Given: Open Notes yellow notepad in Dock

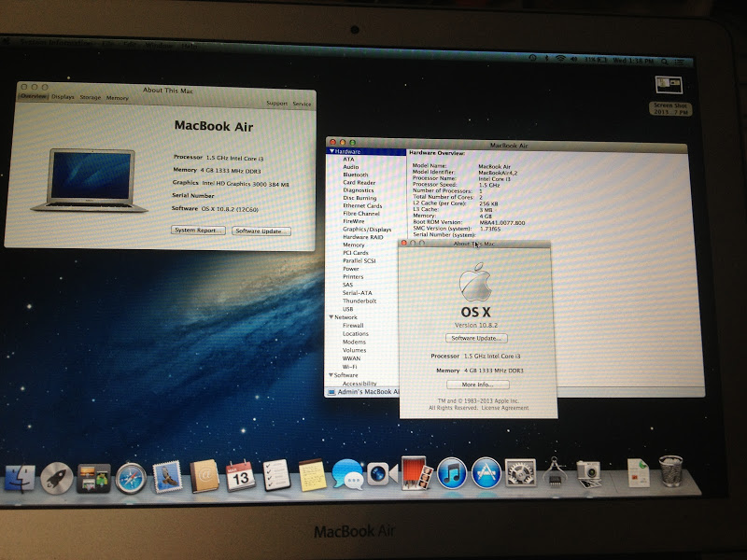Looking at the screenshot, I should click(313, 475).
